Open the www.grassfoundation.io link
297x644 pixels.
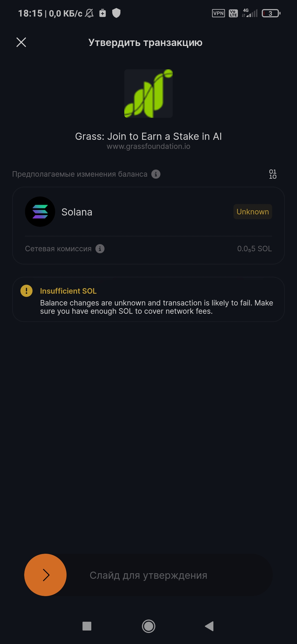click(148, 146)
